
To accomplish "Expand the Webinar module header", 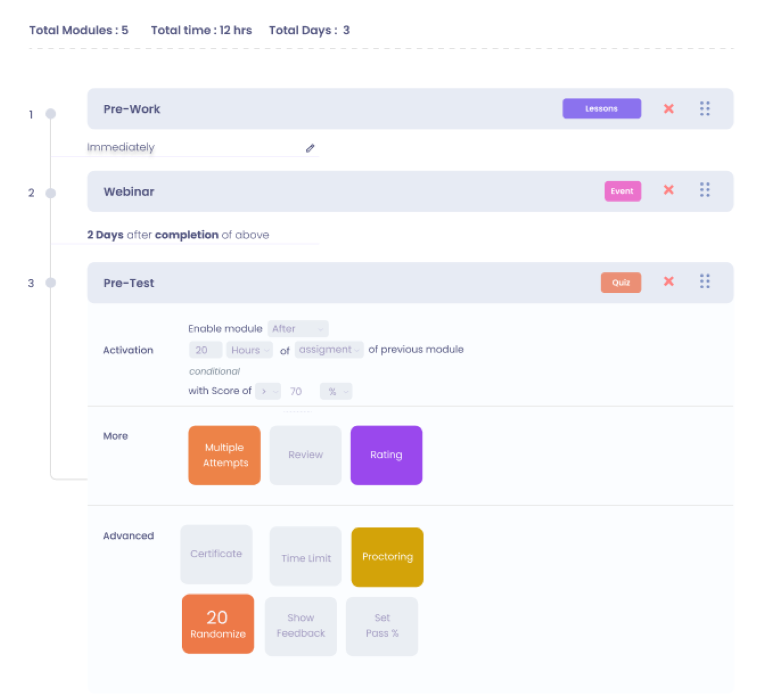I will (x=342, y=191).
